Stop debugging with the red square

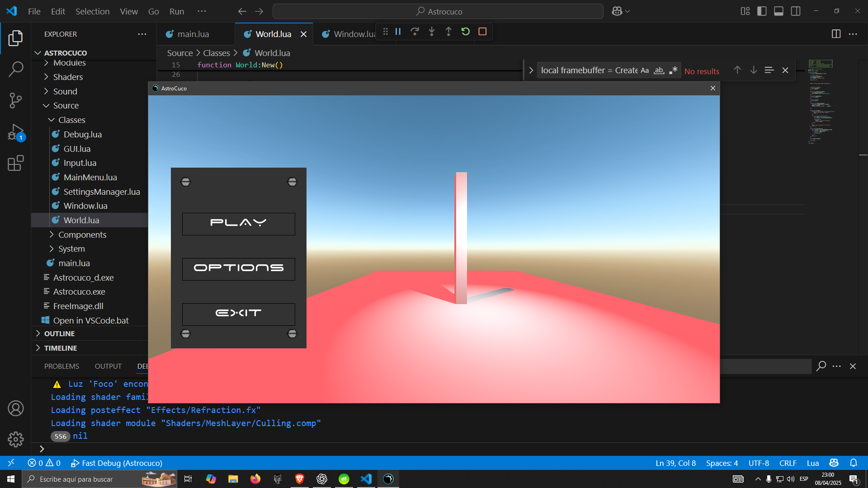coord(482,32)
